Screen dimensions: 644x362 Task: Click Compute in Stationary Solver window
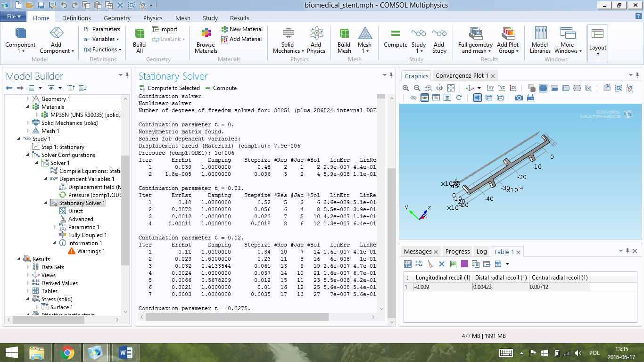[x=220, y=88]
